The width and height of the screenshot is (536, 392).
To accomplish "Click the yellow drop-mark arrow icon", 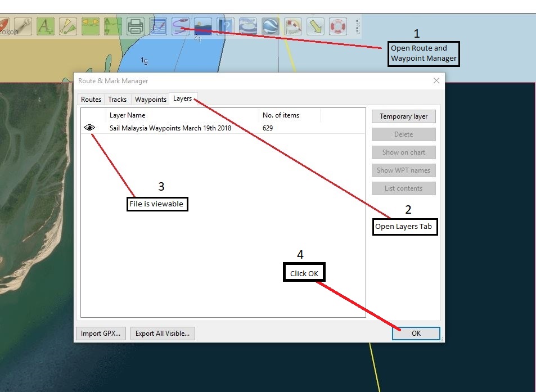I will 315,26.
